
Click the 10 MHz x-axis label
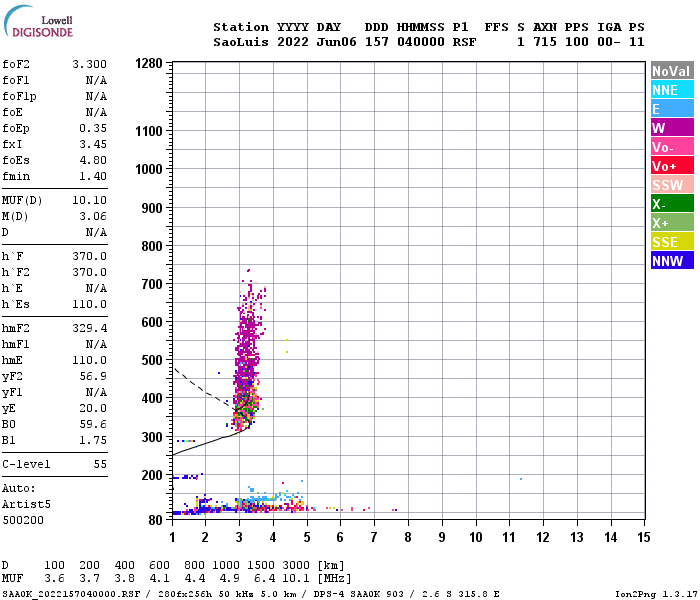(476, 537)
